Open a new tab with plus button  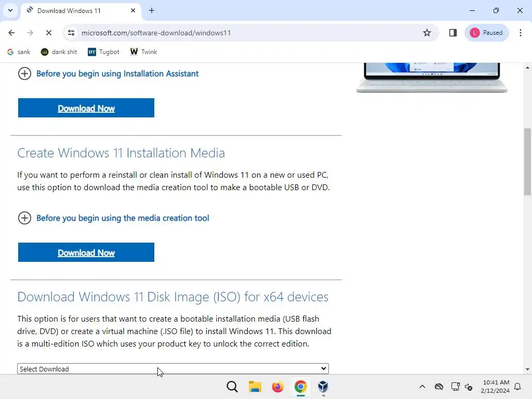click(x=152, y=10)
